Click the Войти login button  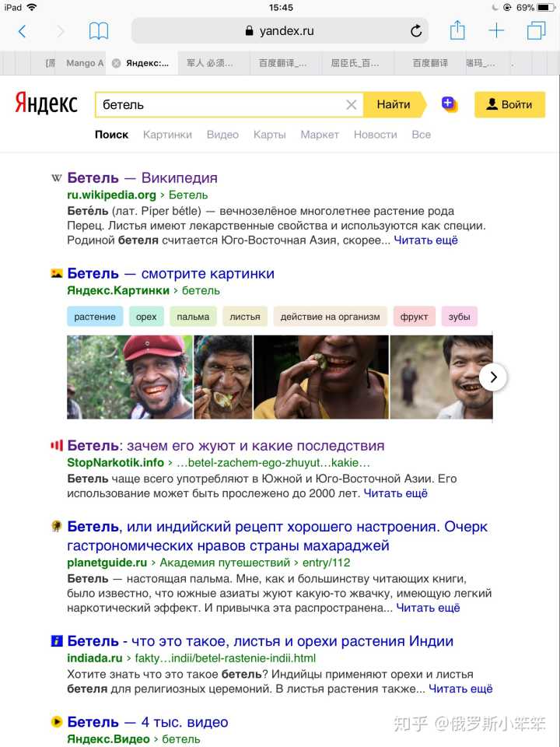pyautogui.click(x=509, y=104)
